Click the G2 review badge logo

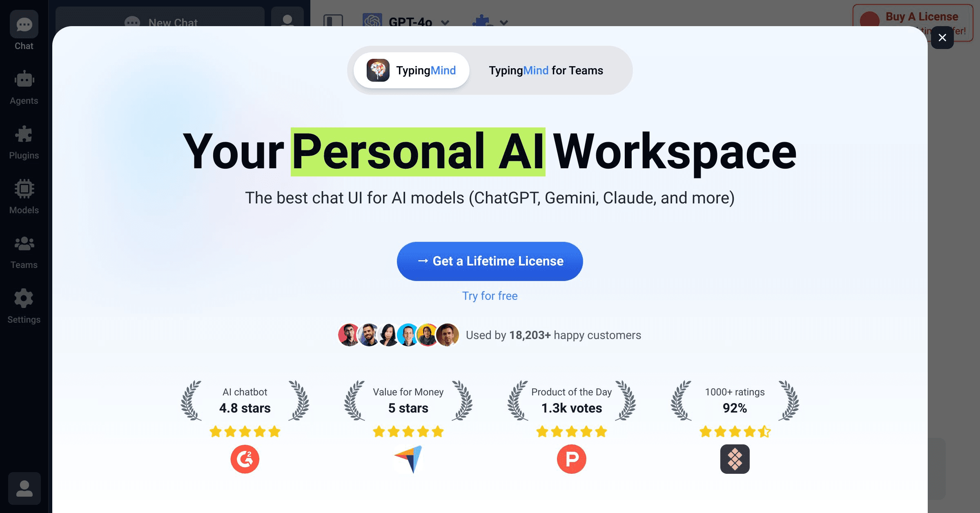tap(245, 459)
